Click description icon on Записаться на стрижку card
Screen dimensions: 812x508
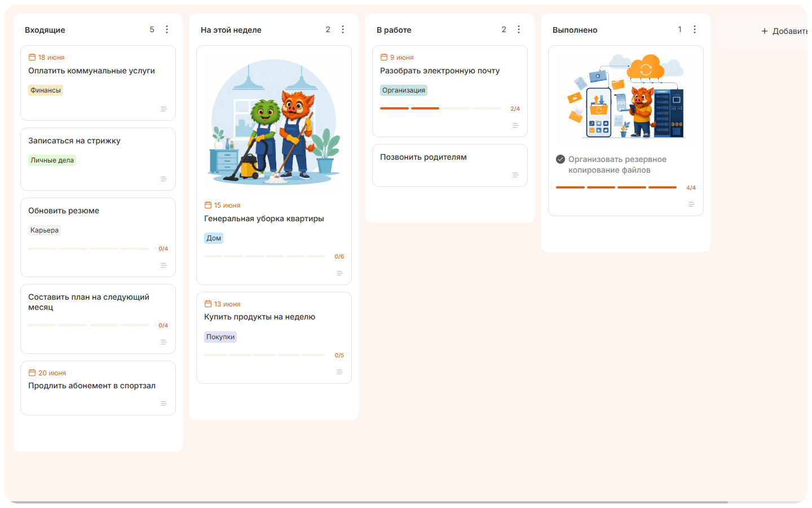(164, 179)
